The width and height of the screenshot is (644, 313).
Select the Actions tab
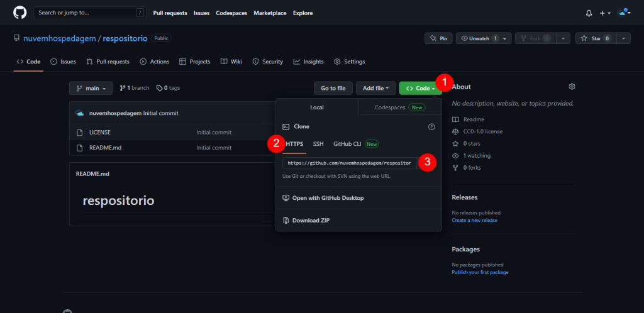pos(155,62)
